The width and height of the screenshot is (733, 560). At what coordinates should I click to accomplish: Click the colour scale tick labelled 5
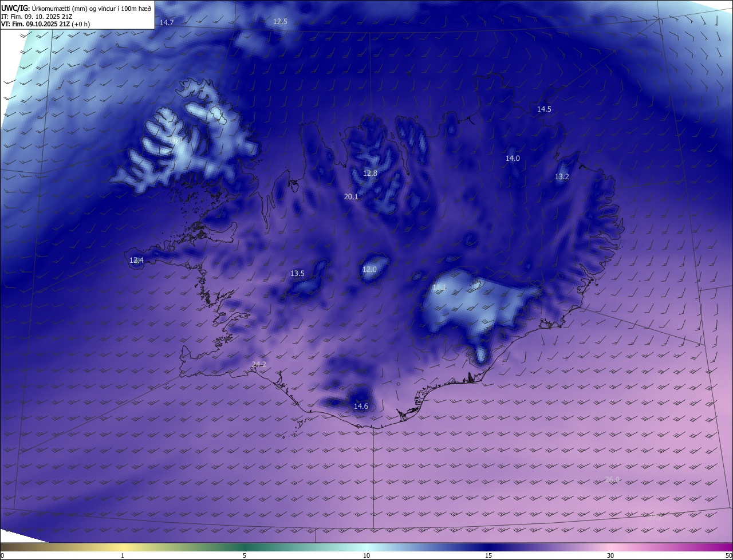tap(245, 555)
